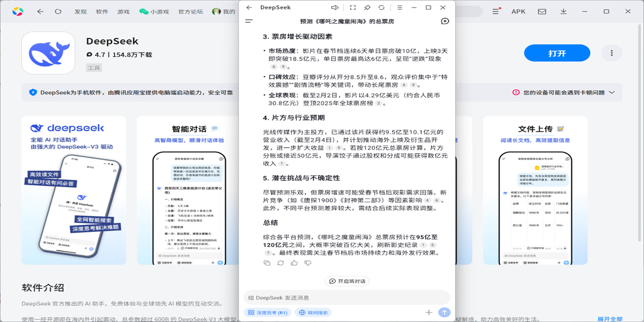Open the three-dot more options menu
The height and width of the screenshot is (322, 644).
pos(611,53)
